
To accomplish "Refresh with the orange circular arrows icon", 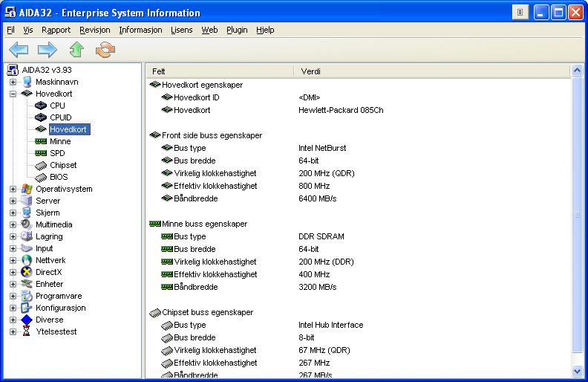I will tap(105, 50).
